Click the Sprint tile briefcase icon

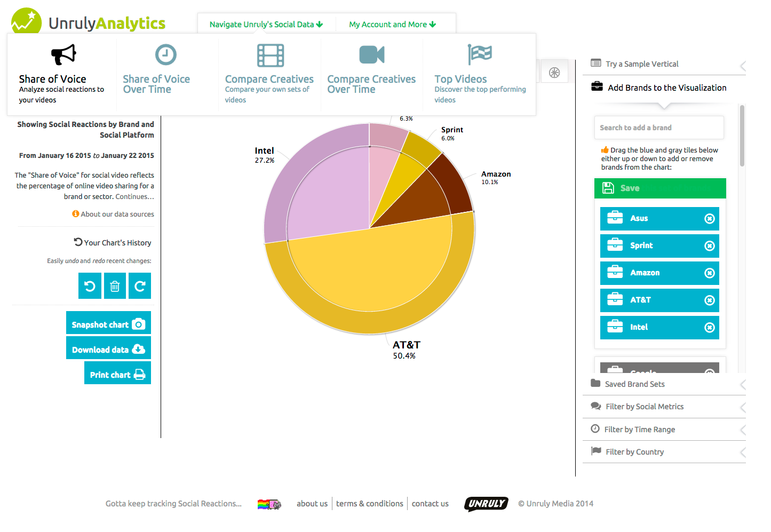tap(615, 245)
